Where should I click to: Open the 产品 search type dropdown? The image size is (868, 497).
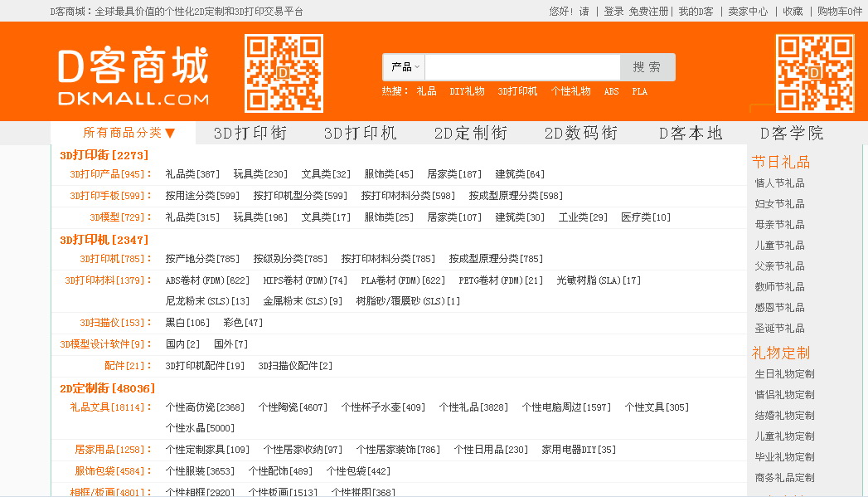(404, 67)
